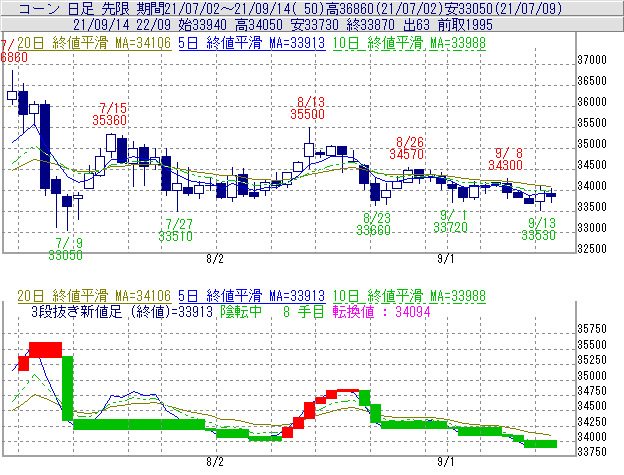Click the 8/23 33660 low label
Viewport: 624px width, 475px height.
tap(373, 224)
